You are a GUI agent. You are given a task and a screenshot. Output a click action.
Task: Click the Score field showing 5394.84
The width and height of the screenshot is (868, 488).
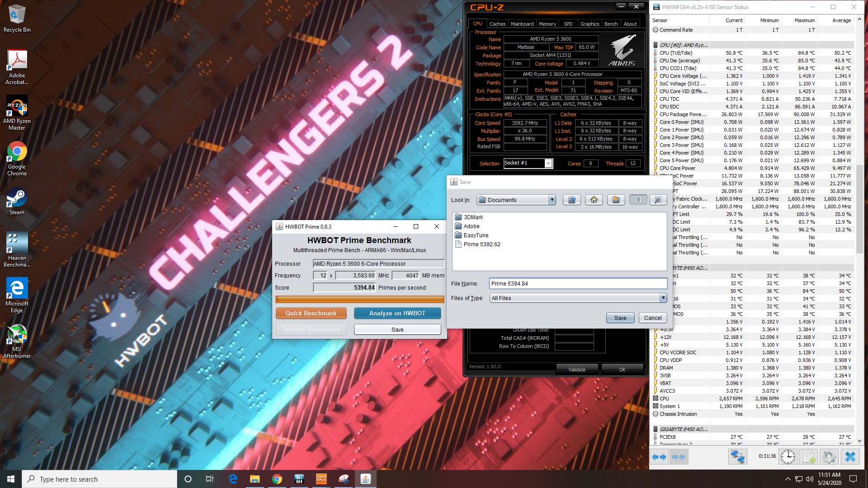344,287
